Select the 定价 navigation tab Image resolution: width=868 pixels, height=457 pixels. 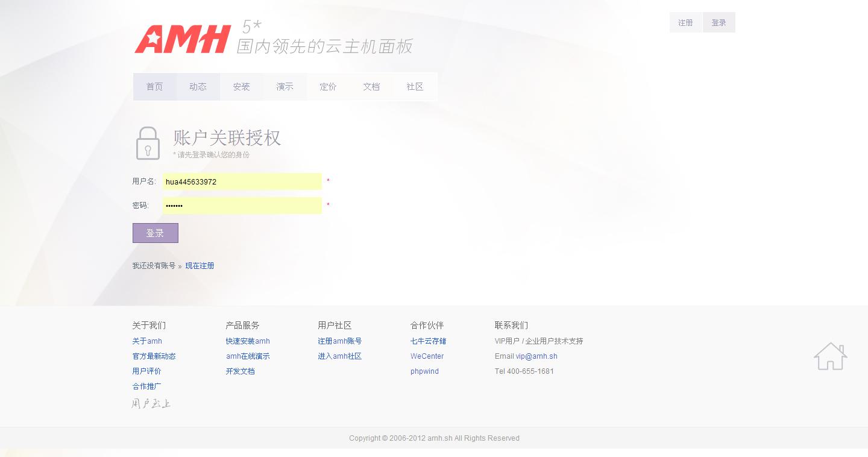click(328, 87)
